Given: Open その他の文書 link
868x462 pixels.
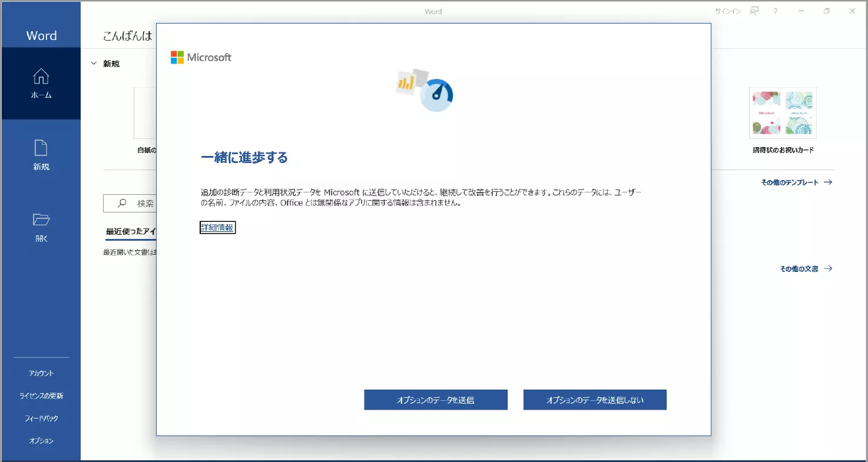Looking at the screenshot, I should 806,268.
